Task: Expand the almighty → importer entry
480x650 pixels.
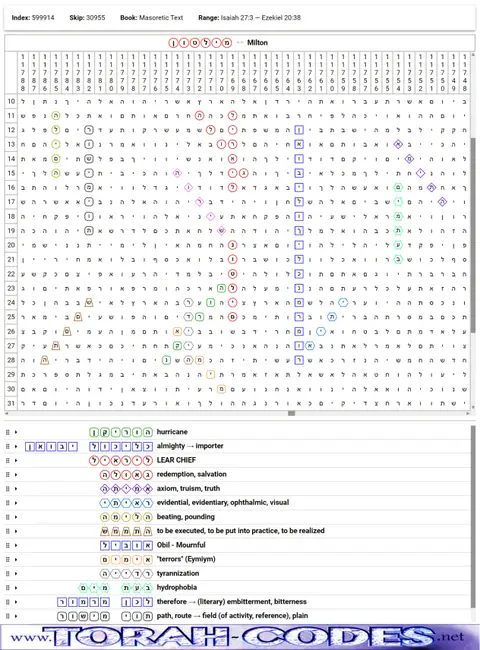Action: point(16,446)
